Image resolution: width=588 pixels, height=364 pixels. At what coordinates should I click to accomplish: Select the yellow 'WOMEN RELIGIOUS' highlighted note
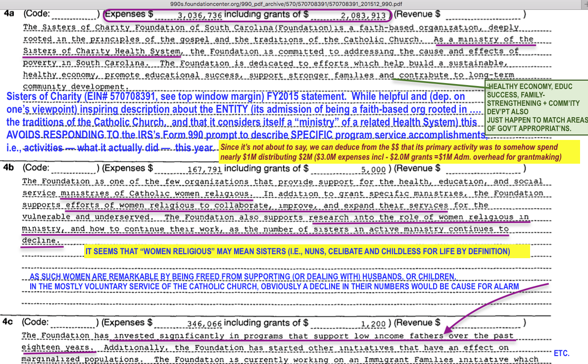coord(297,251)
